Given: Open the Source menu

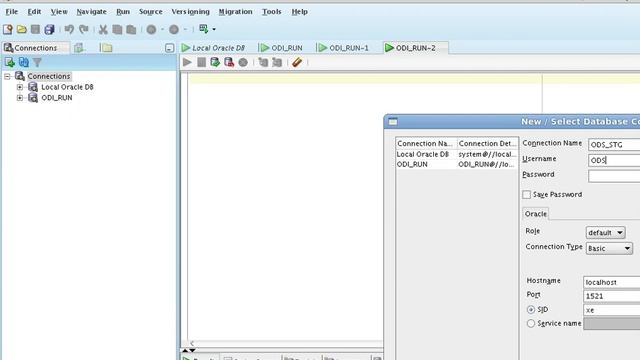Looking at the screenshot, I should point(151,11).
